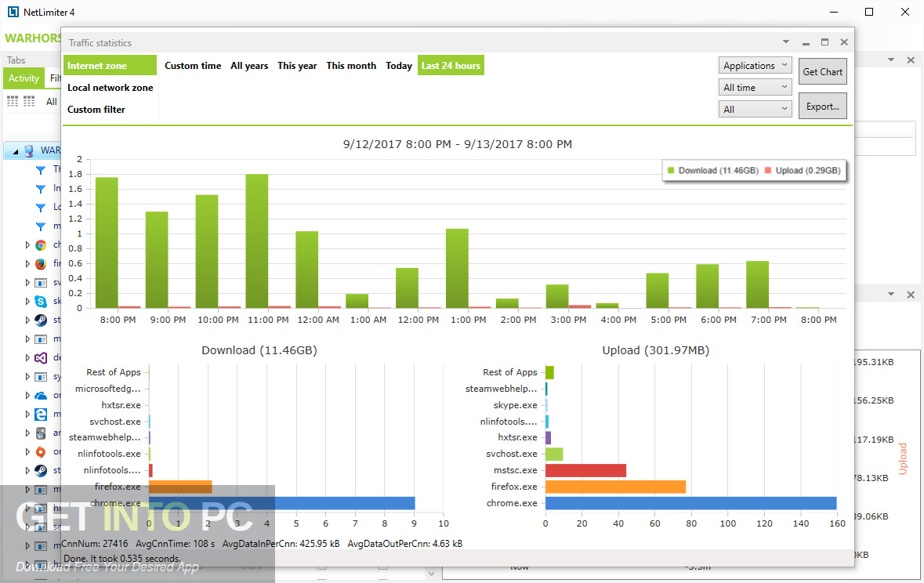The width and height of the screenshot is (924, 583).
Task: Maximize the Traffic statistics panel
Action: tap(825, 42)
